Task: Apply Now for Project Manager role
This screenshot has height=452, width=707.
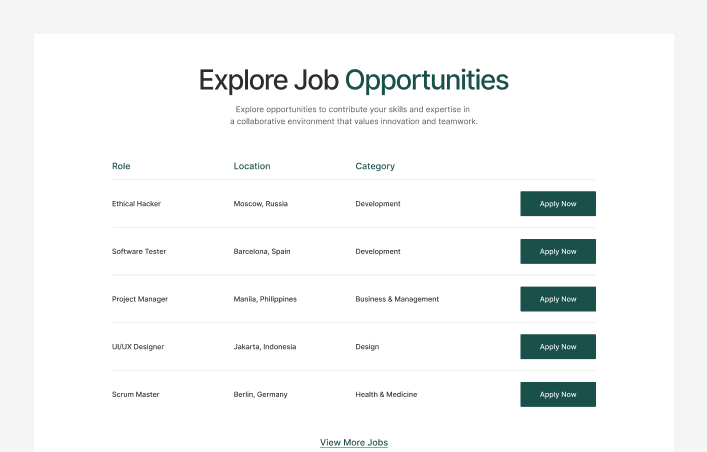Action: point(557,299)
